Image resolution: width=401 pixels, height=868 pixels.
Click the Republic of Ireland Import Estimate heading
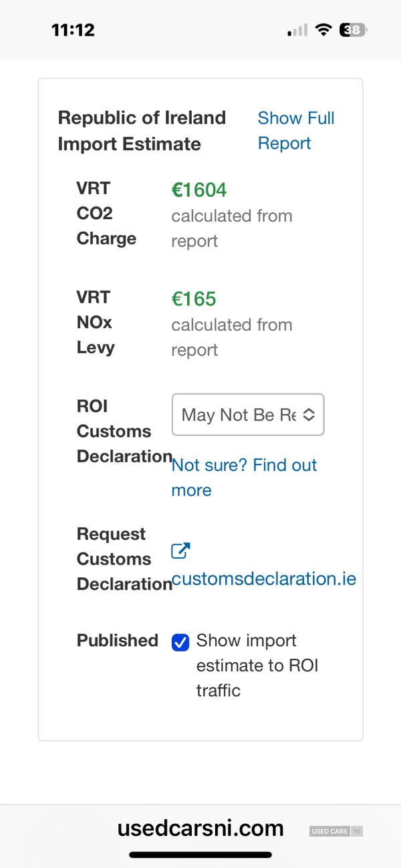142,131
